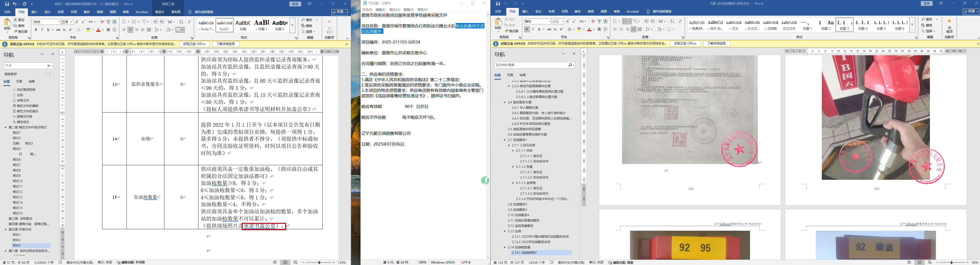This screenshot has width=980, height=265.
Task: Open 查看(V) menu in Notepad
Action: pyautogui.click(x=408, y=9)
